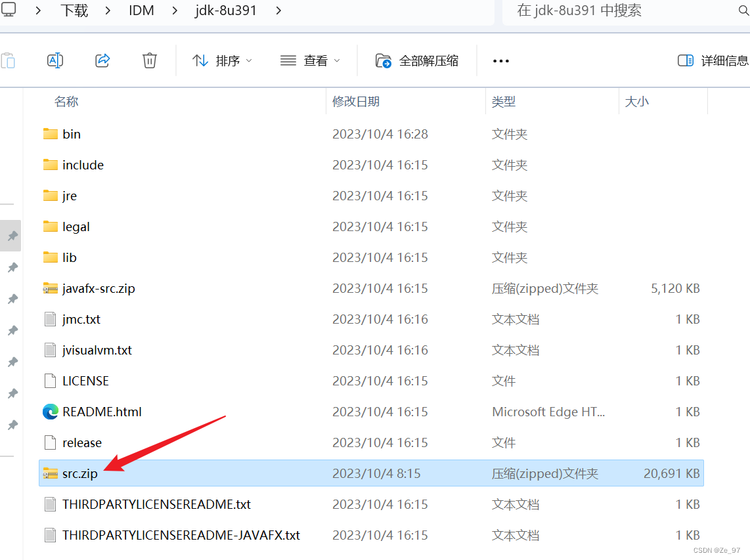
Task: Click the share icon in toolbar
Action: click(102, 61)
